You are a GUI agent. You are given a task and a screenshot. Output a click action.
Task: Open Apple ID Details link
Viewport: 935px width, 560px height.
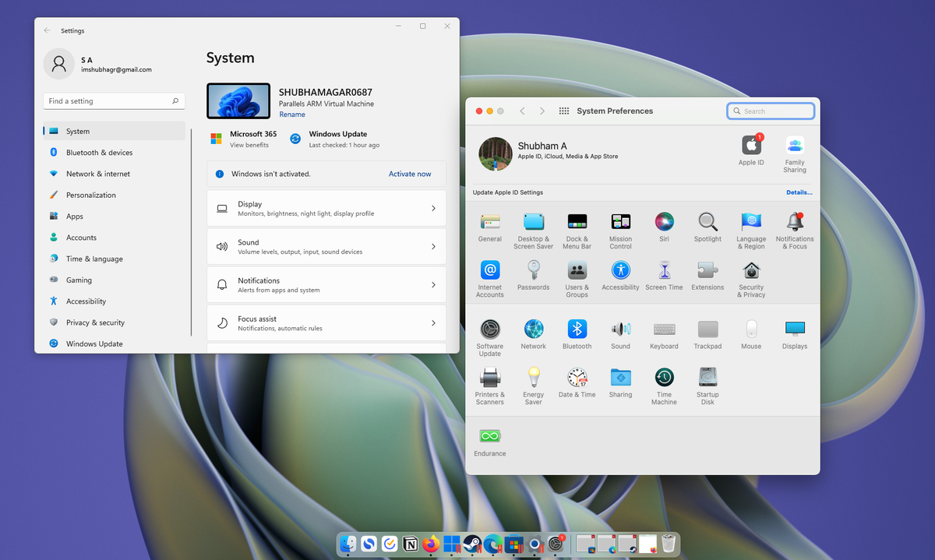[x=799, y=192]
